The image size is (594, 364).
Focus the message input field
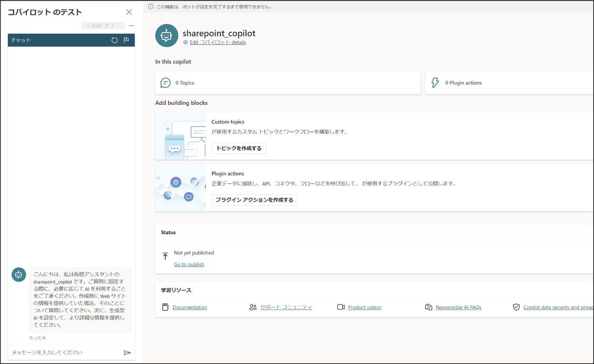click(x=66, y=353)
